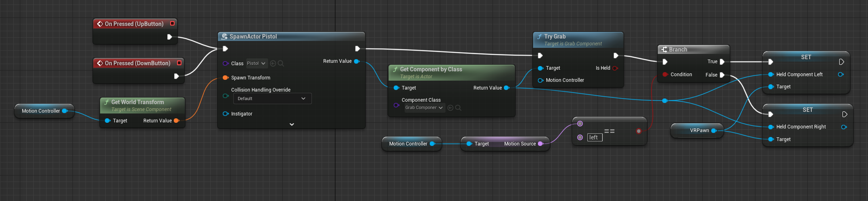
Task: Click the Try Grab node header
Action: [x=578, y=39]
